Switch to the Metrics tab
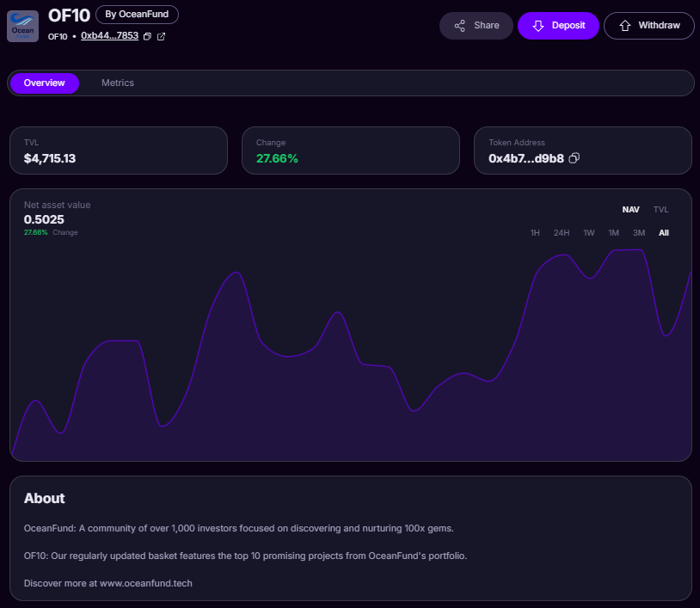The width and height of the screenshot is (700, 608). 118,83
